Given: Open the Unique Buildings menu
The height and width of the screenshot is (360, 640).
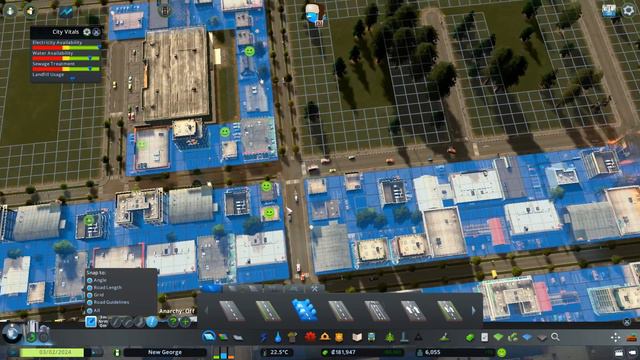Looking at the screenshot, I should [404, 337].
